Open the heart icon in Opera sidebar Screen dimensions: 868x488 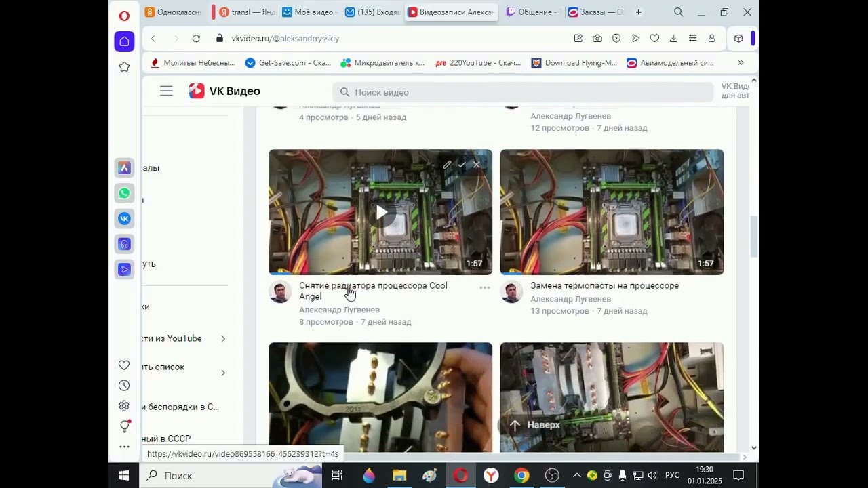(x=124, y=365)
